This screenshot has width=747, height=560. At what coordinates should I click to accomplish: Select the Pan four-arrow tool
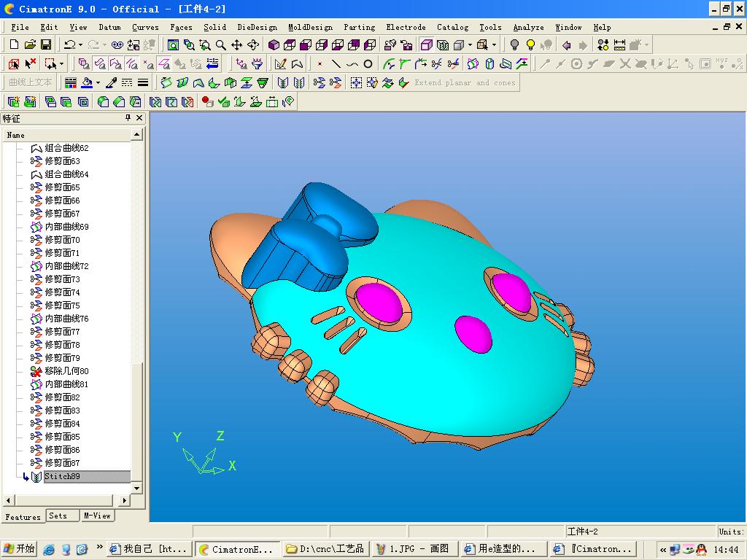237,44
